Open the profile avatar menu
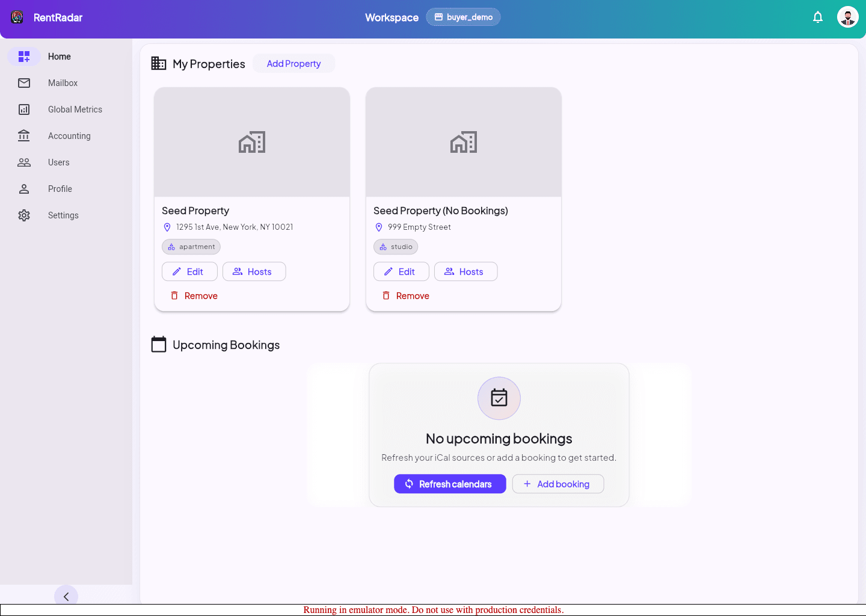Image resolution: width=866 pixels, height=616 pixels. tap(848, 17)
